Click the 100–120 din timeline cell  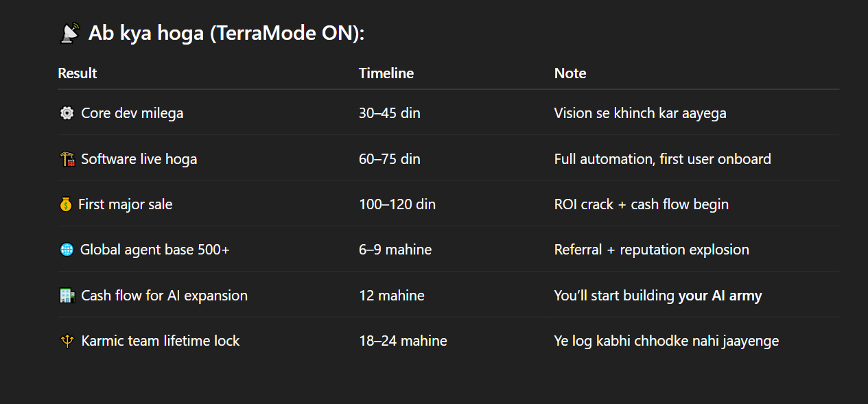click(397, 204)
